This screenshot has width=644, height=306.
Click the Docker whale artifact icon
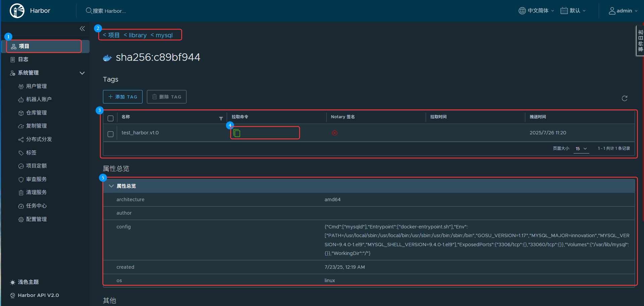[107, 58]
